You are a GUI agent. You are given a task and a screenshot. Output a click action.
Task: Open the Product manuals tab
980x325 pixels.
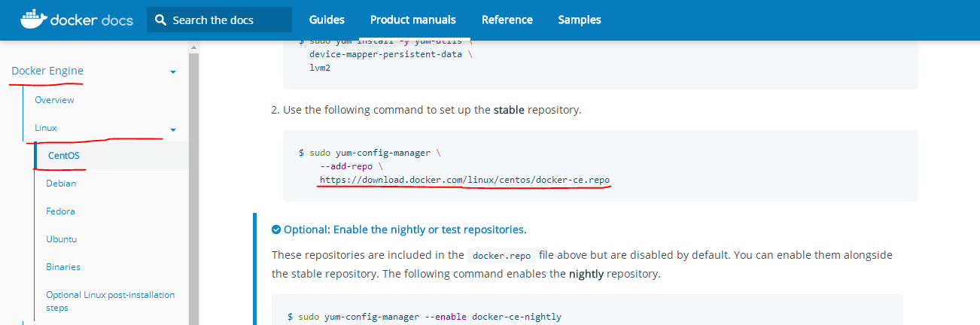412,20
